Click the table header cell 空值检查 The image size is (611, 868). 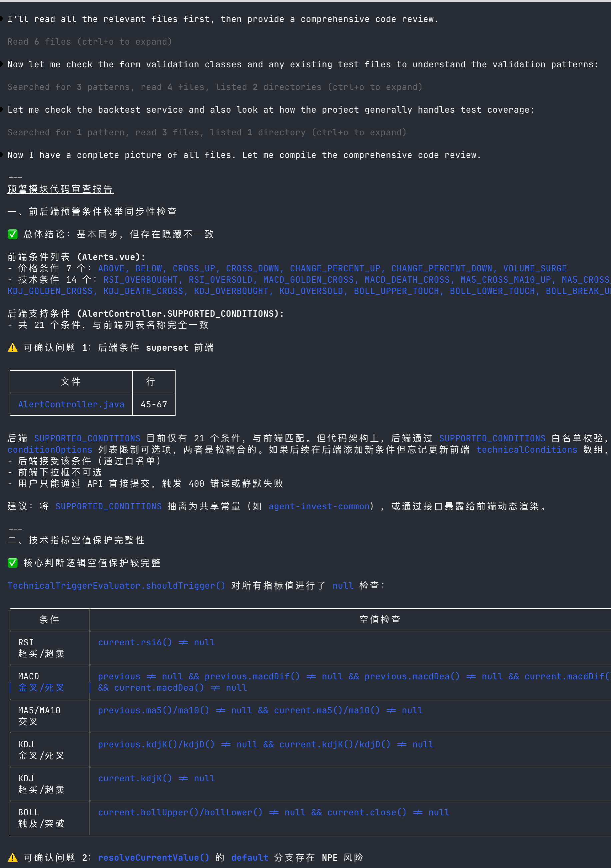pyautogui.click(x=380, y=620)
